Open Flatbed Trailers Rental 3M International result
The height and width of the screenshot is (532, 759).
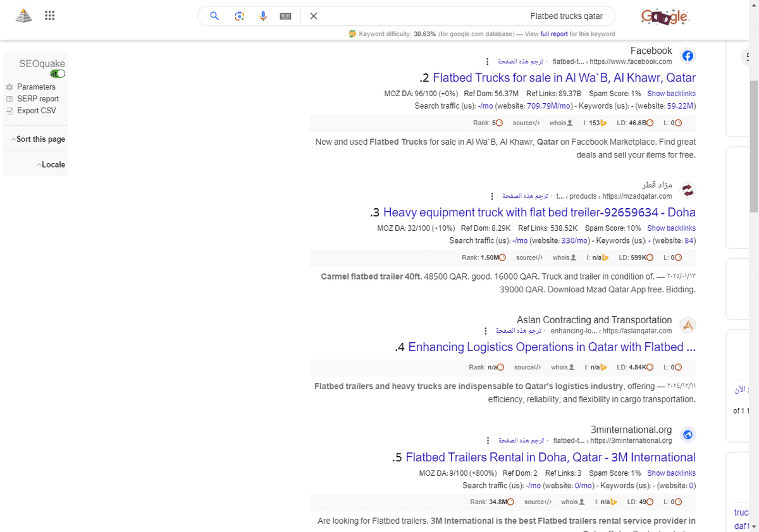(551, 457)
